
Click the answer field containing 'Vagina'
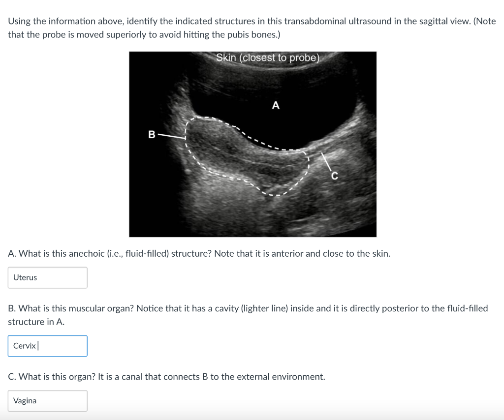click(48, 401)
